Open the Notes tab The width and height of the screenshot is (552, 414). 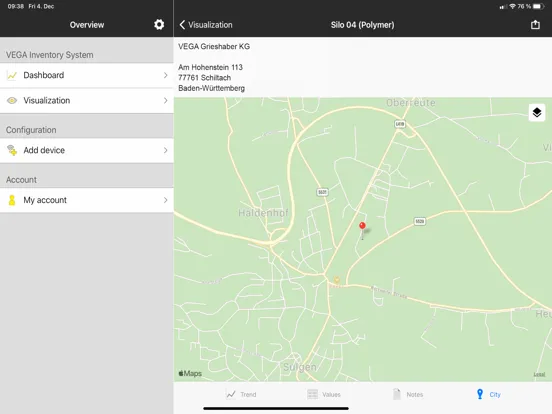pos(408,394)
